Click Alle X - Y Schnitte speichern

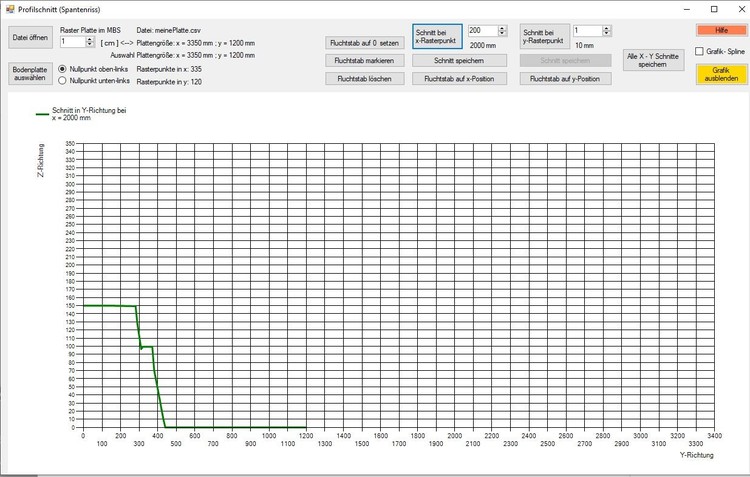point(651,58)
